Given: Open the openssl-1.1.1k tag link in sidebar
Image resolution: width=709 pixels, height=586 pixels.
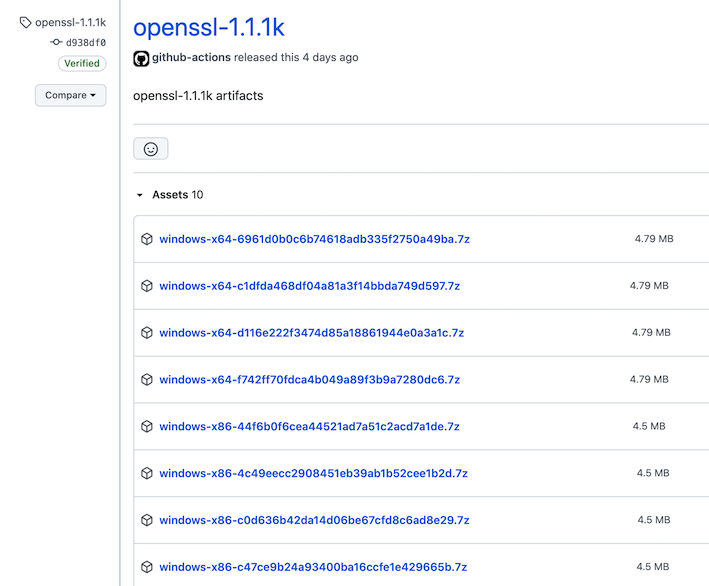Looking at the screenshot, I should (71, 22).
